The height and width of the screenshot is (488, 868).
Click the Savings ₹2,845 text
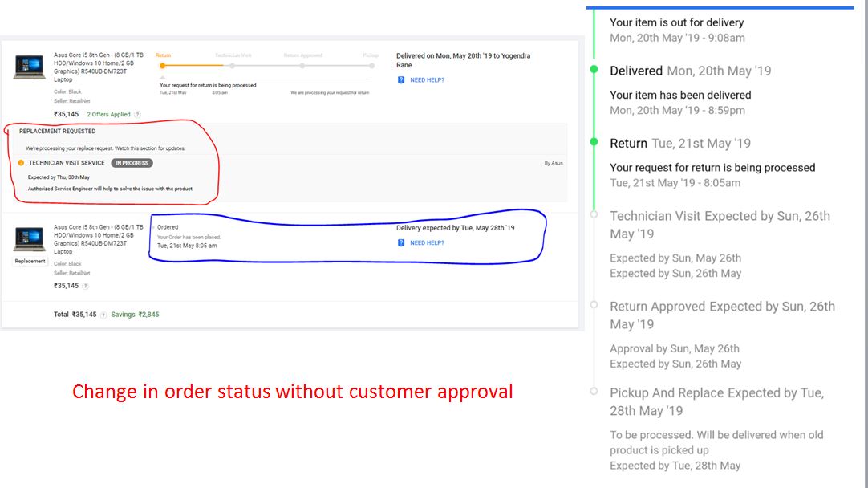click(135, 315)
